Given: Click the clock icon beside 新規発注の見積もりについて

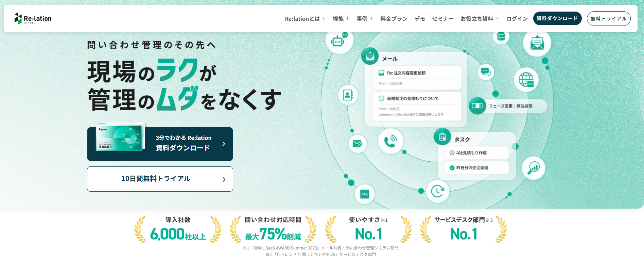Looking at the screenshot, I should tap(381, 98).
